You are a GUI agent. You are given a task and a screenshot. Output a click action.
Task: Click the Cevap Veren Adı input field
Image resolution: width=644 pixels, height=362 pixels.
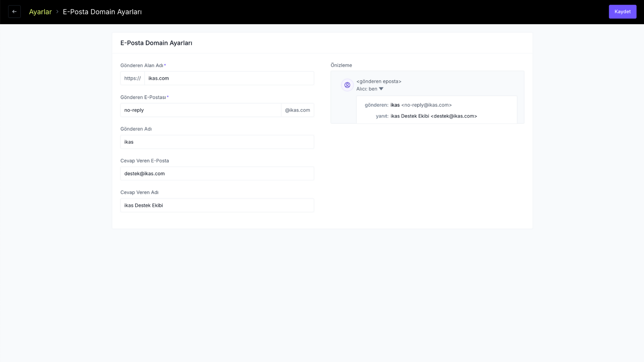pos(217,205)
